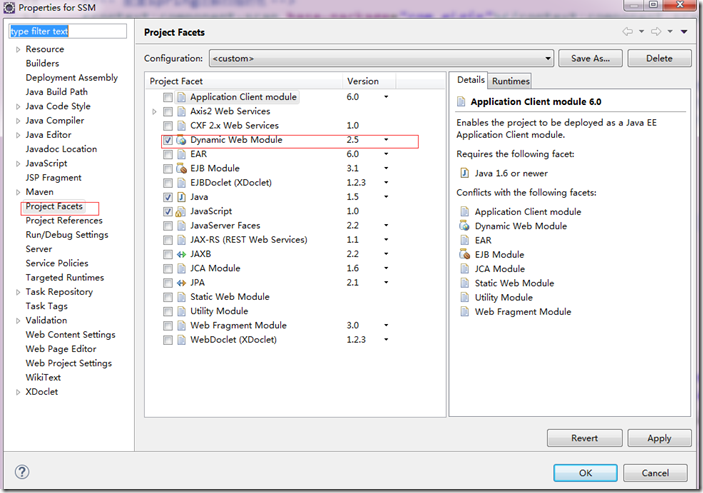Enable the JavaServer Faces checkbox
Screen dimensions: 703x493
point(167,226)
